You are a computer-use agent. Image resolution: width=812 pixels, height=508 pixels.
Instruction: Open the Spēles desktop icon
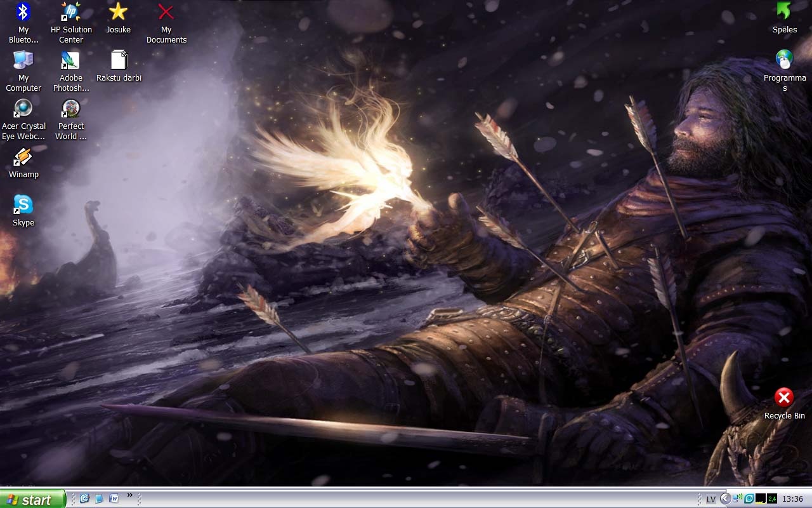click(x=785, y=18)
